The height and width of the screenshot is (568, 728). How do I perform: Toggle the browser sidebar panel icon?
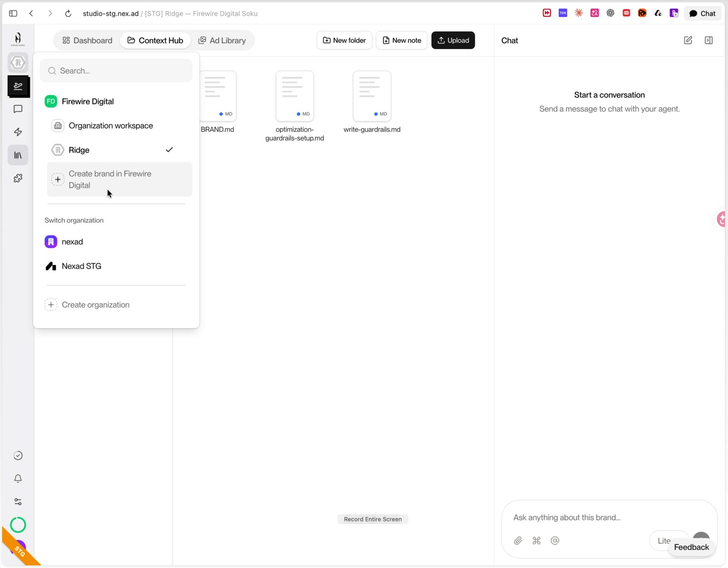[x=13, y=13]
